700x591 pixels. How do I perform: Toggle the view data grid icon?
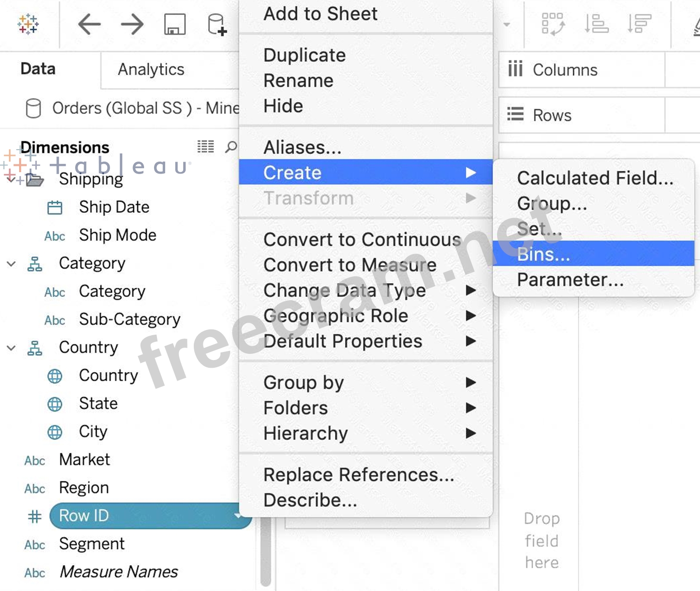(206, 147)
